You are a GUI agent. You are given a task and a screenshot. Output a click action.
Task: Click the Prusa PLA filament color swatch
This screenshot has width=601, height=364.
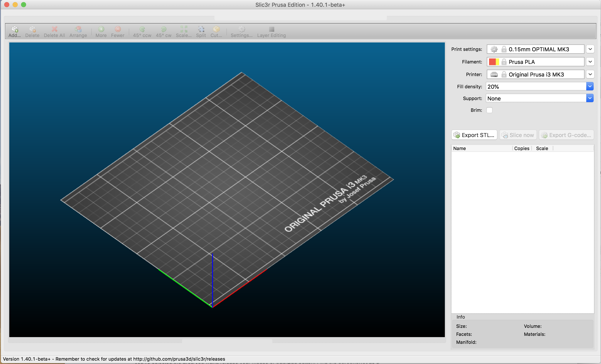(494, 62)
